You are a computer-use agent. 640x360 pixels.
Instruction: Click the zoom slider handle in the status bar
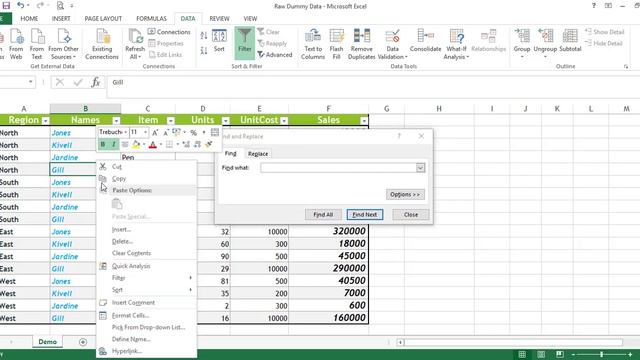pos(602,354)
